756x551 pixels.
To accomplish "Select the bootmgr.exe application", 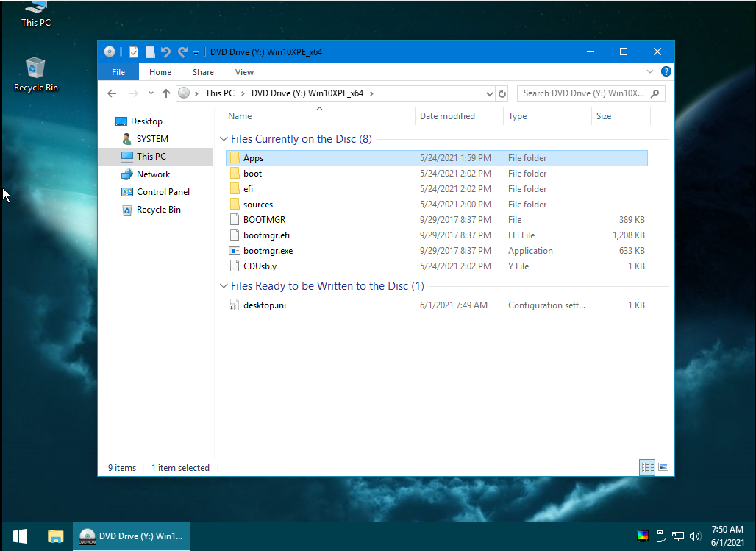I will [x=436, y=250].
